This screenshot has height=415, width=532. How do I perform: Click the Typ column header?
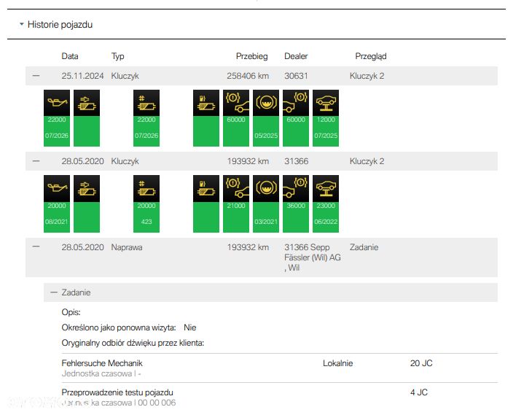[x=118, y=56]
